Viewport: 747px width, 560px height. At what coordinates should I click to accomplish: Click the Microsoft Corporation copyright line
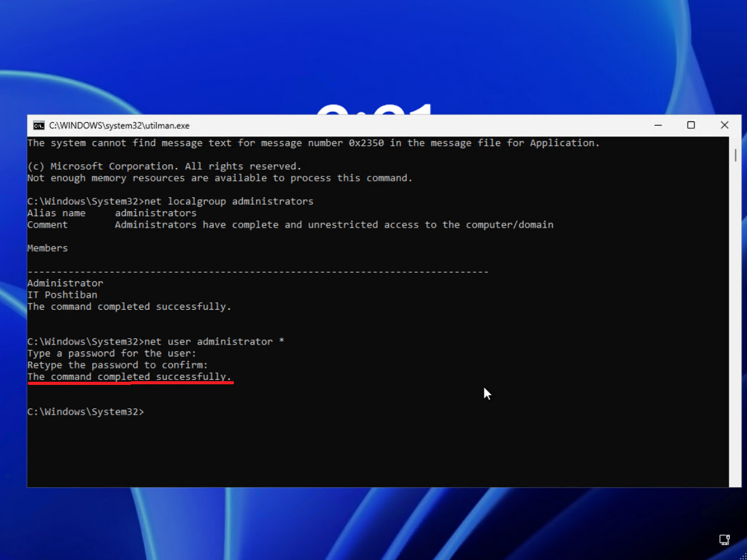(164, 166)
